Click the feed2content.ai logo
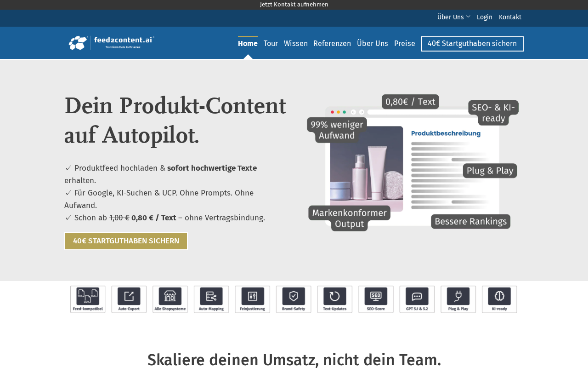This screenshot has height=368, width=588. [111, 43]
